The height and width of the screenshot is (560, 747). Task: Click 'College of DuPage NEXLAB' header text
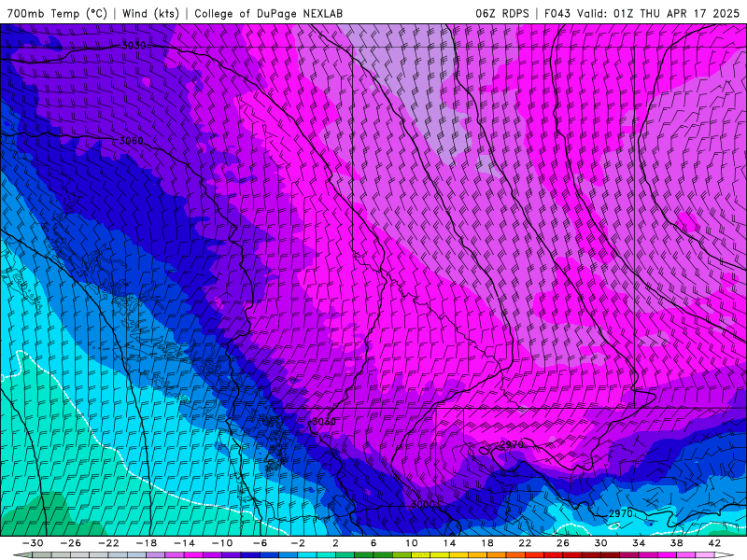[268, 13]
